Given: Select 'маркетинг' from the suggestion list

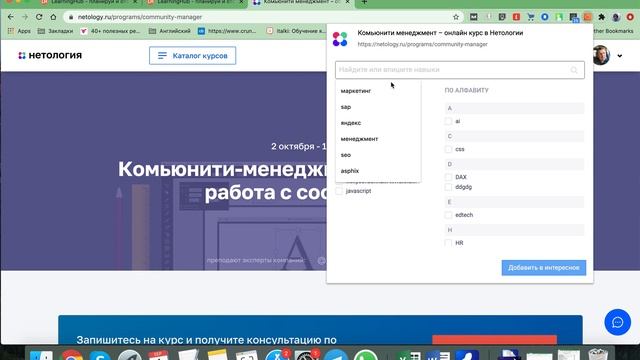Looking at the screenshot, I should 378,91.
